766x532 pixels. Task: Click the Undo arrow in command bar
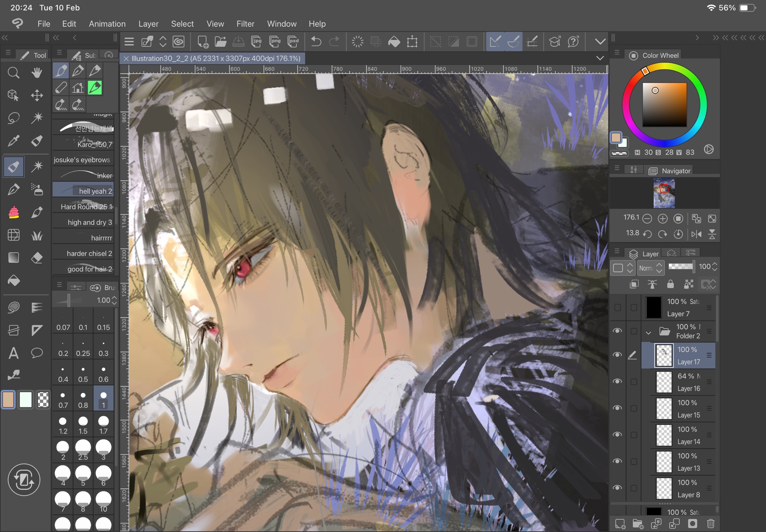pyautogui.click(x=316, y=41)
